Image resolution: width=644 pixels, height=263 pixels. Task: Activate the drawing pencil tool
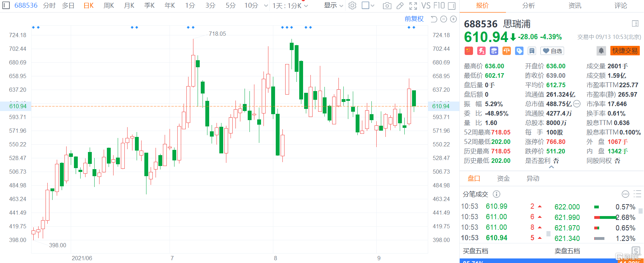tap(400, 6)
